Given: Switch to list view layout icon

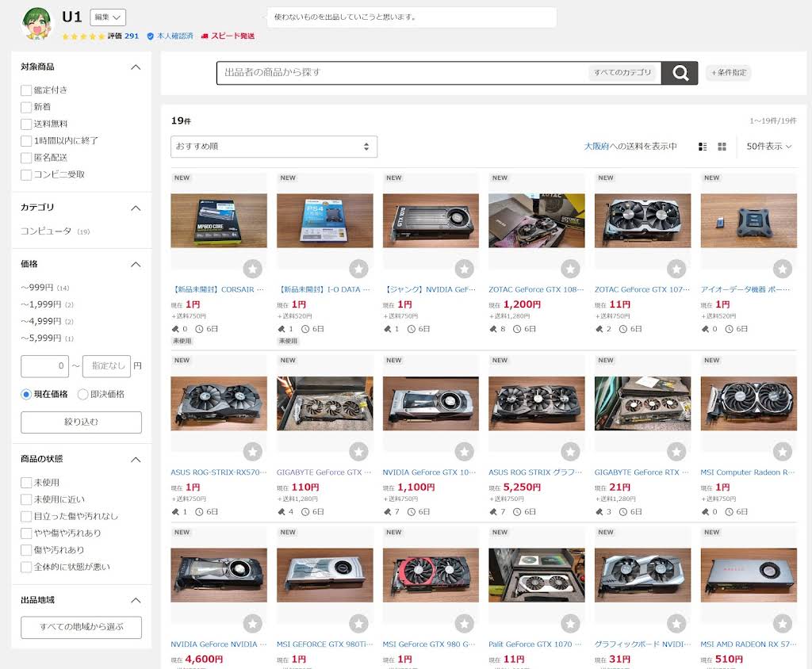Looking at the screenshot, I should tap(703, 147).
